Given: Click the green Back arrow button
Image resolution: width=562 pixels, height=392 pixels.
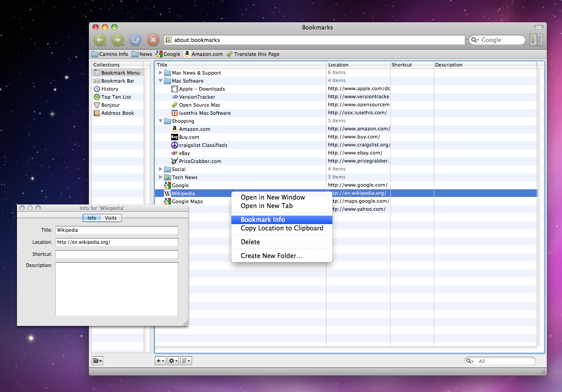Looking at the screenshot, I should click(x=100, y=40).
